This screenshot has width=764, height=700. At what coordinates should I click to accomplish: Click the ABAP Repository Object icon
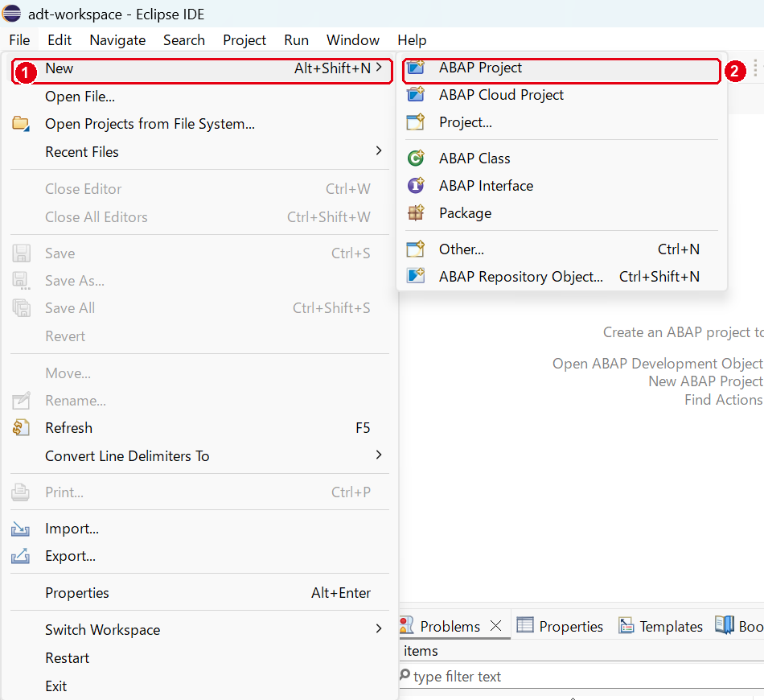pos(416,276)
